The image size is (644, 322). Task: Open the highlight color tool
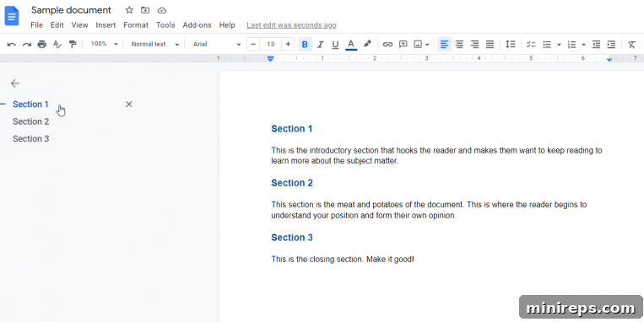(367, 44)
